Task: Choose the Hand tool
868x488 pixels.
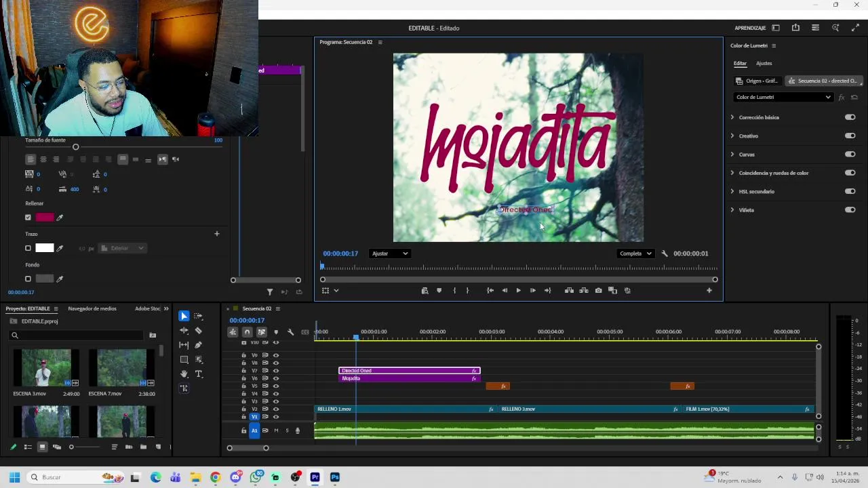Action: point(184,374)
